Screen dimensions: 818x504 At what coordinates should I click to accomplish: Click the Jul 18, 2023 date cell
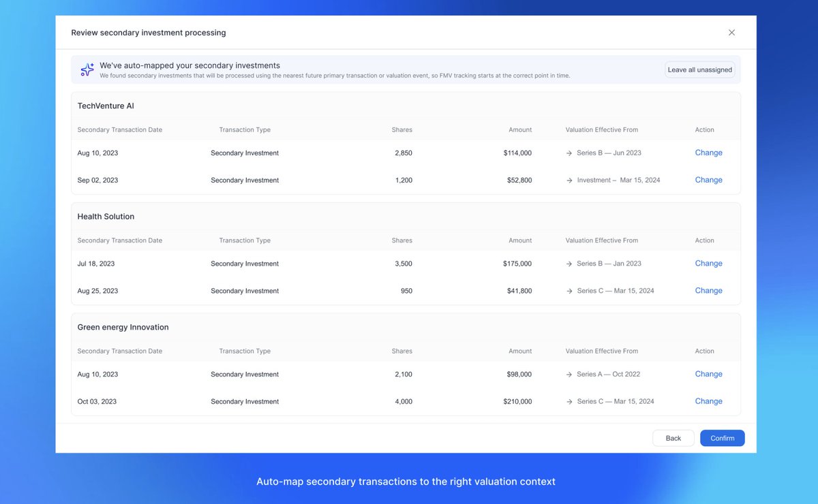tap(96, 264)
